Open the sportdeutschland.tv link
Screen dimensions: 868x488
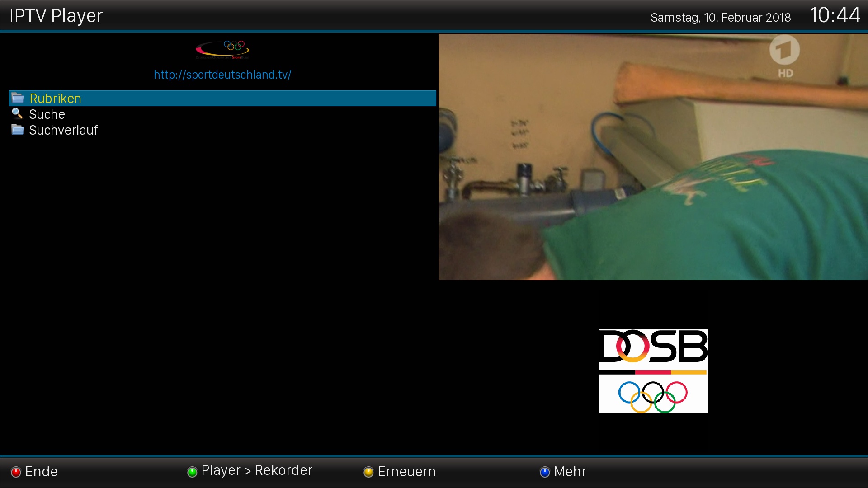[x=222, y=75]
